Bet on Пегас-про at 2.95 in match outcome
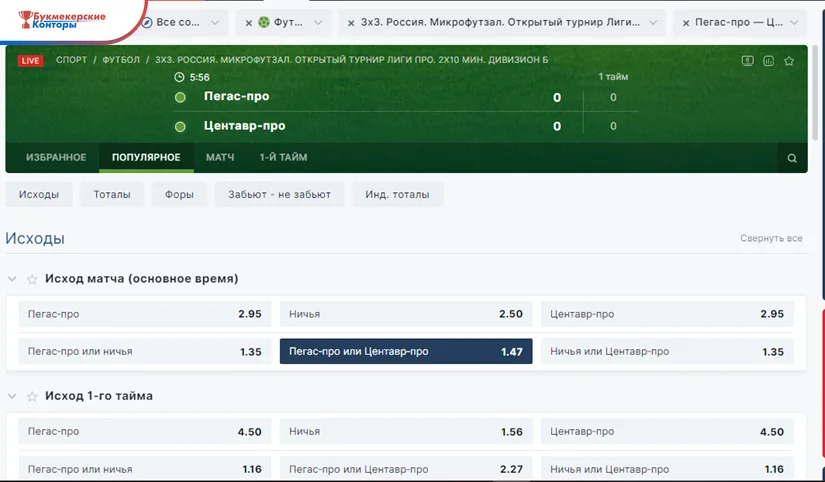The image size is (825, 482). pos(145,314)
